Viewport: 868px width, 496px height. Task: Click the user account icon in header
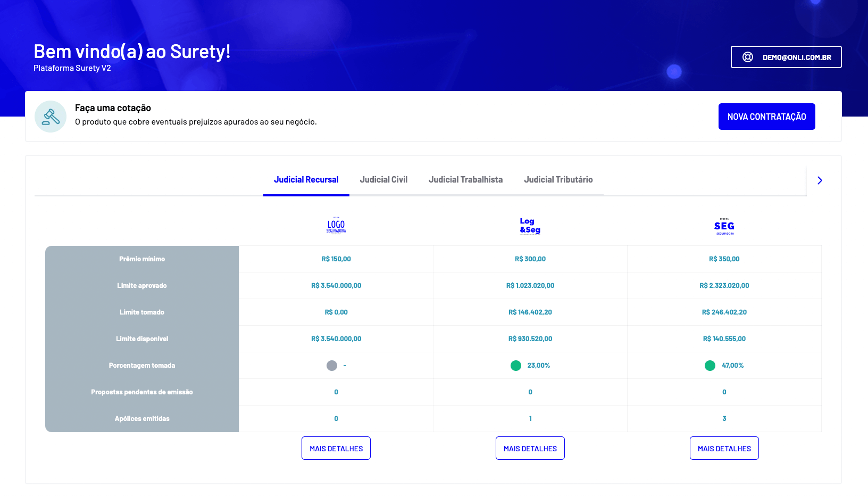click(747, 57)
